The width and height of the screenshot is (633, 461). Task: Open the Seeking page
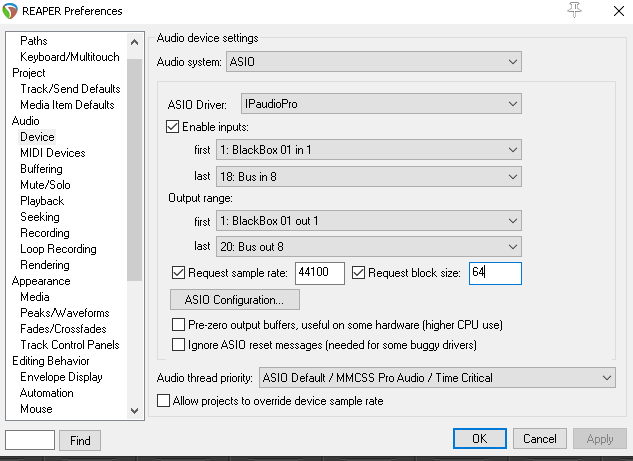(x=40, y=217)
